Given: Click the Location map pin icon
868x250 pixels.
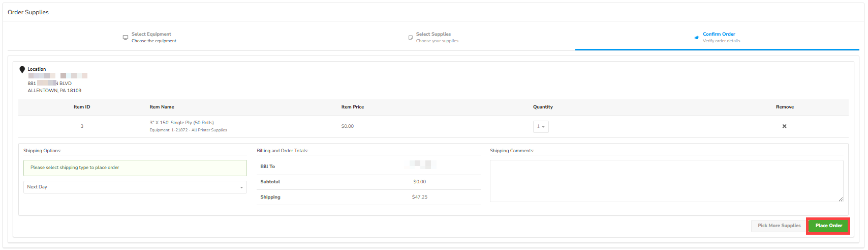Looking at the screenshot, I should tap(22, 70).
